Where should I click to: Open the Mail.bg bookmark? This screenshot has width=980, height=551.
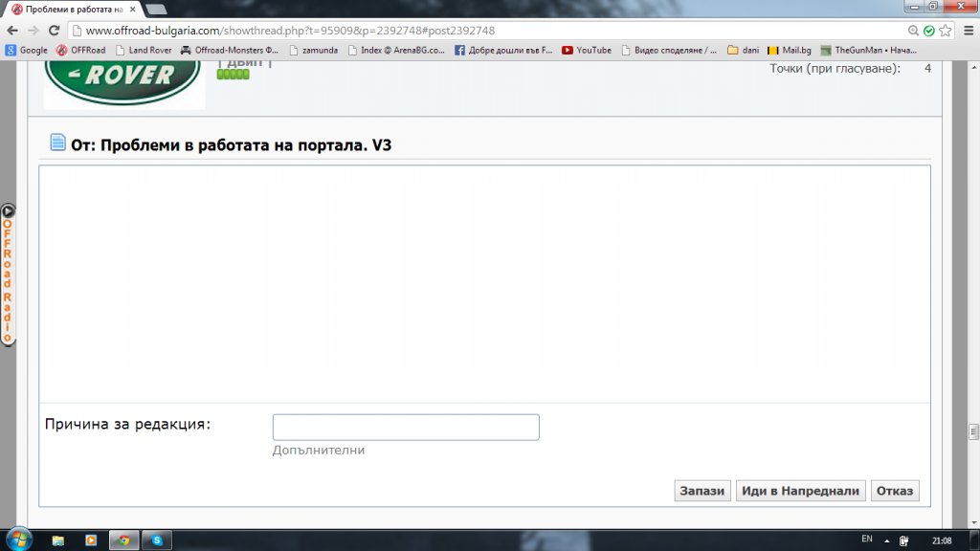coord(790,50)
